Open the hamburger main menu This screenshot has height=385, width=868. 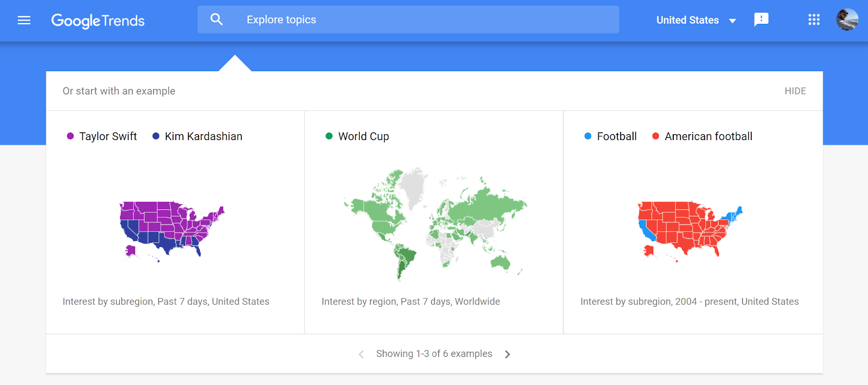click(x=24, y=20)
